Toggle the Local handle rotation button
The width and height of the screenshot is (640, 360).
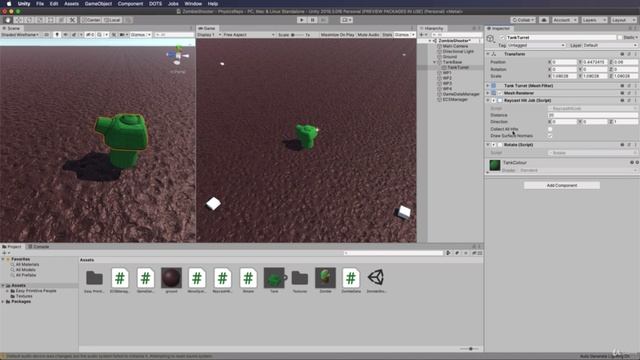[x=112, y=20]
